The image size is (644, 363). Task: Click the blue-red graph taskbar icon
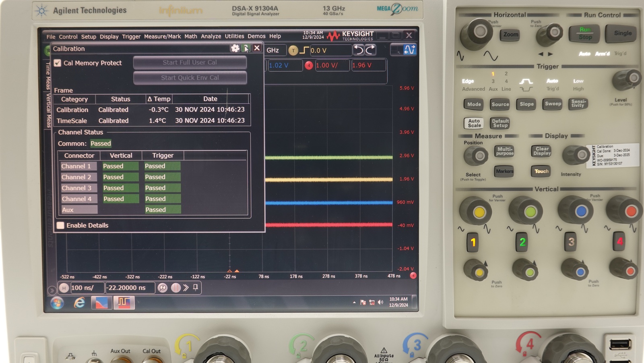pyautogui.click(x=101, y=303)
